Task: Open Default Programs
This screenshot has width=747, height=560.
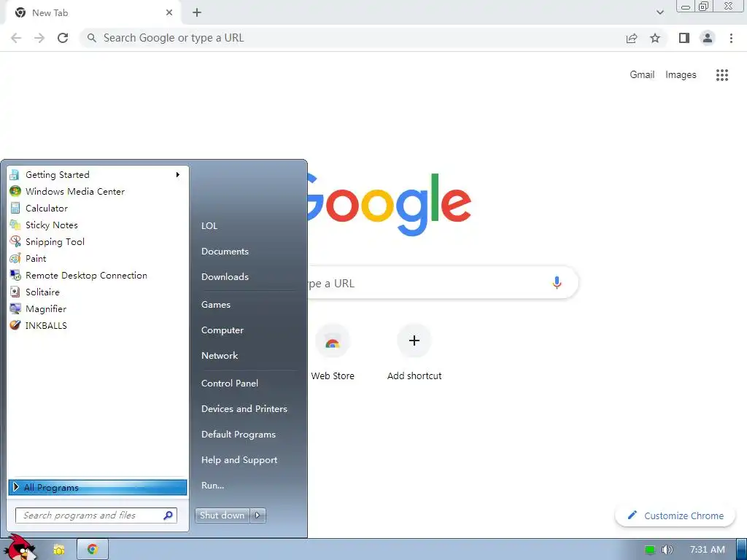Action: coord(239,435)
